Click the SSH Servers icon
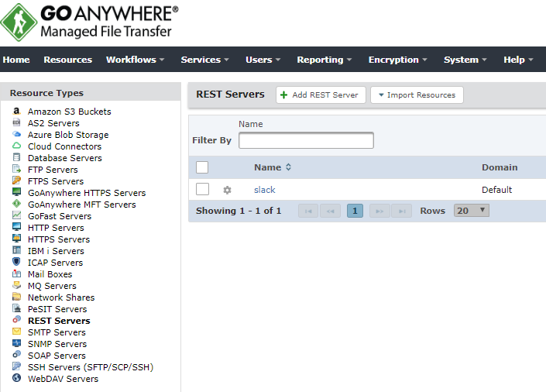The height and width of the screenshot is (392, 546). (x=16, y=366)
